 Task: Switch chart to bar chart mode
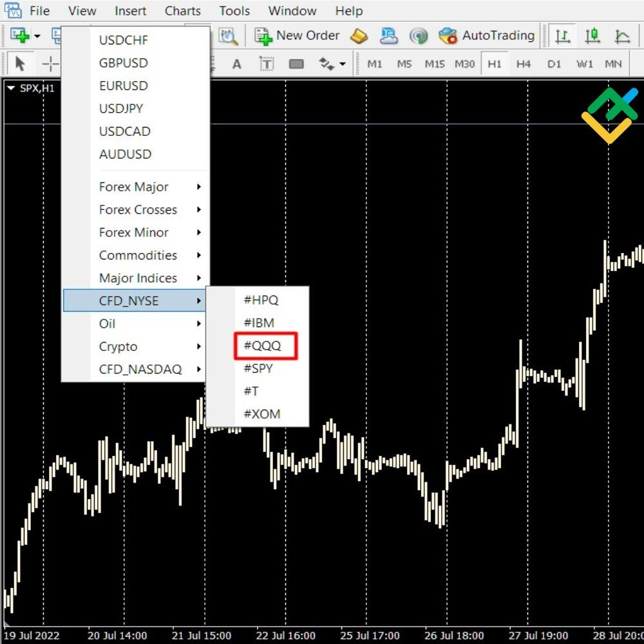tap(563, 36)
